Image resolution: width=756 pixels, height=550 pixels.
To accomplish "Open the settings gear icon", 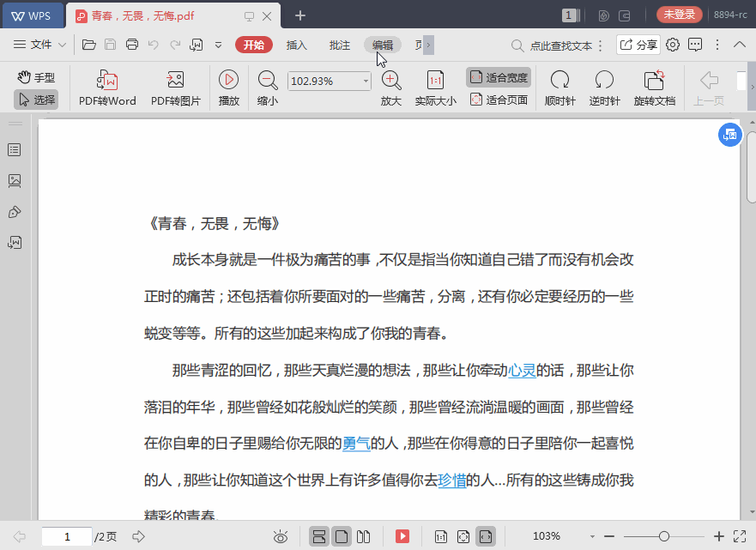I will pos(673,45).
